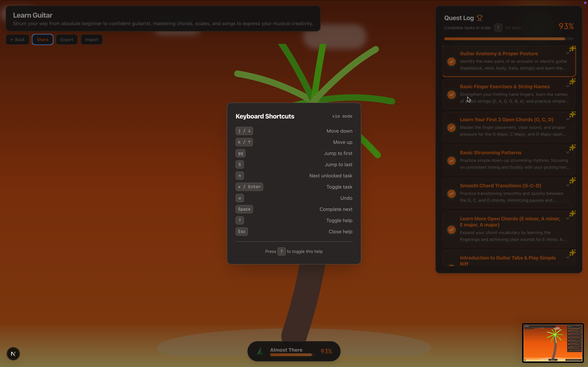Click sparkle icon on Guitar Anatomy task
The image size is (588, 367).
pos(572,49)
